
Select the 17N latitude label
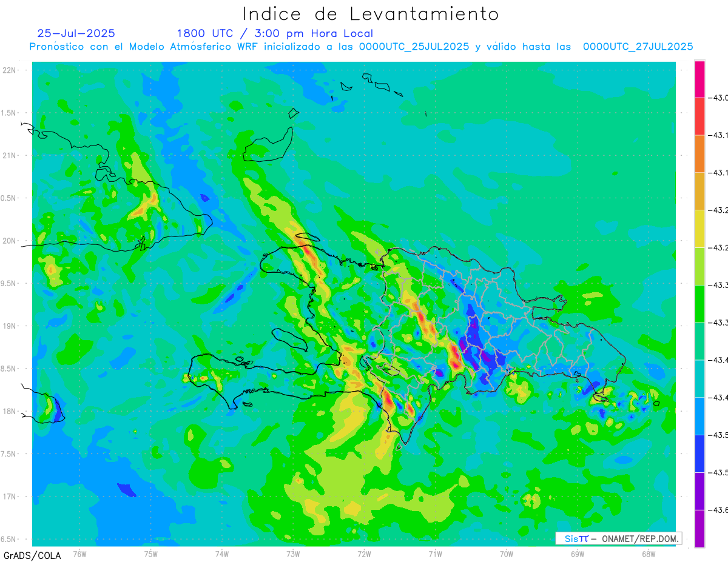[x=10, y=497]
